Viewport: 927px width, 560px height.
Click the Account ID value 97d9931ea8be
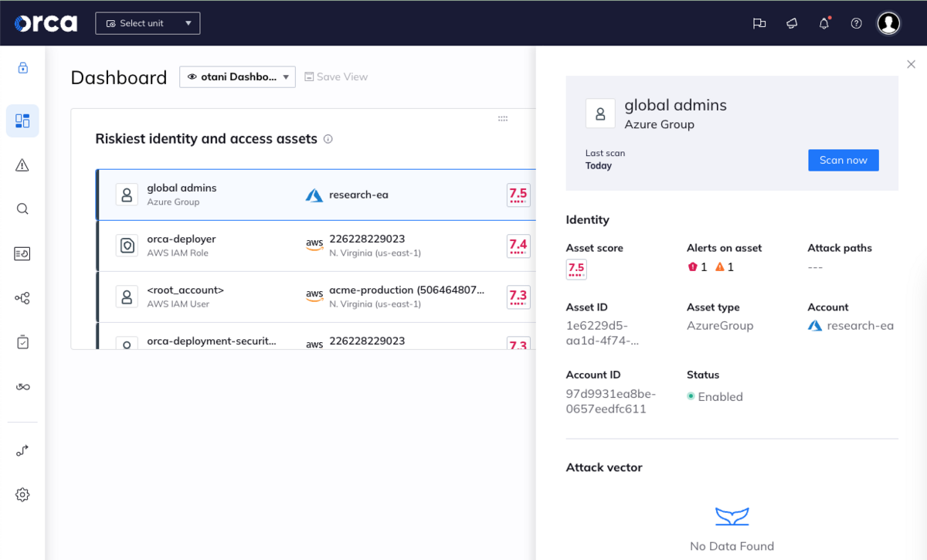(611, 401)
